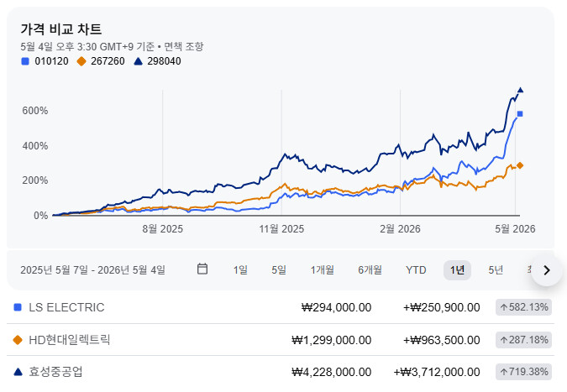This screenshot has width=567, height=392.
Task: Click the ↑719.38% change badge
Action: point(523,372)
